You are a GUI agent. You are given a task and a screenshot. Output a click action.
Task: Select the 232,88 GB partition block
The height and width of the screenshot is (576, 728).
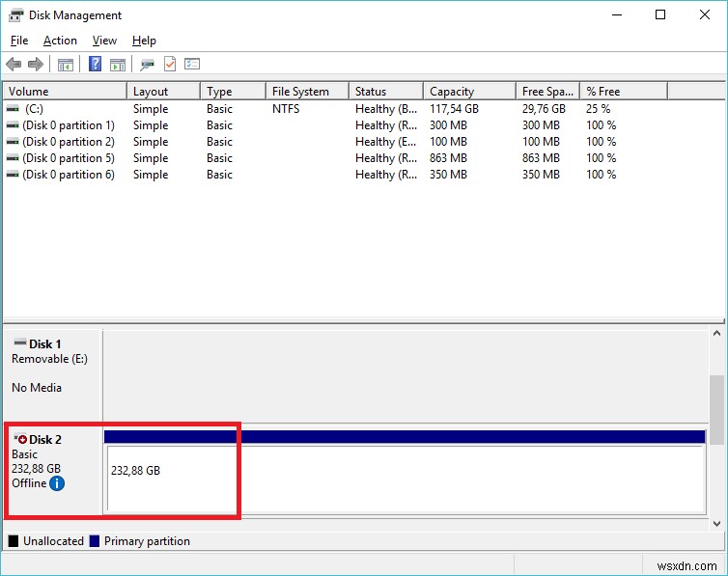[x=405, y=472]
